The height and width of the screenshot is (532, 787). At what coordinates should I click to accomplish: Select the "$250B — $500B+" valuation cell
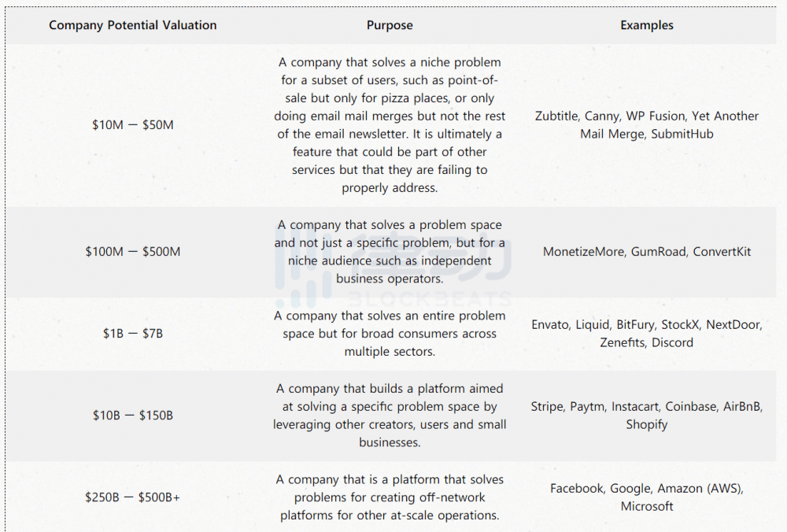tap(132, 497)
